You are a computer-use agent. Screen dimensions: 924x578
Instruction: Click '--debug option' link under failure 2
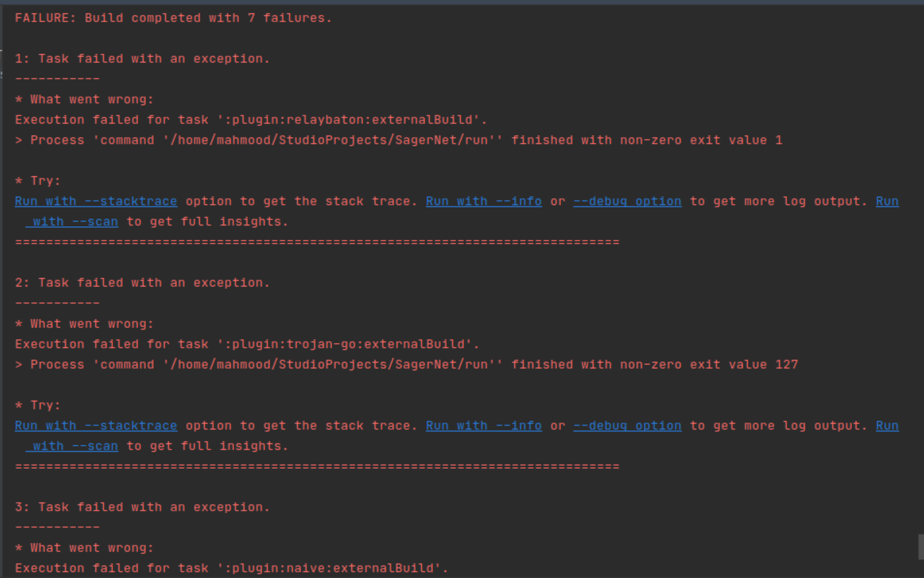click(x=627, y=426)
